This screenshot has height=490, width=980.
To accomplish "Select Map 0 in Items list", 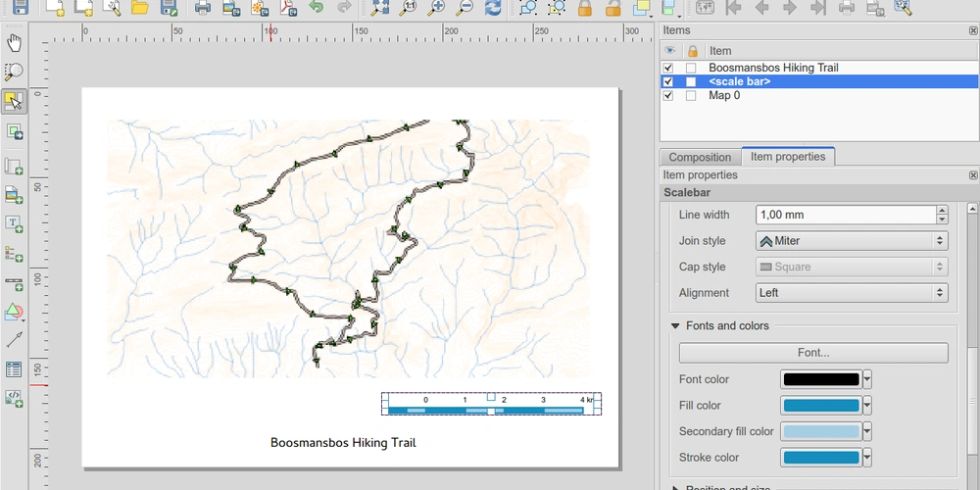I will tap(724, 96).
